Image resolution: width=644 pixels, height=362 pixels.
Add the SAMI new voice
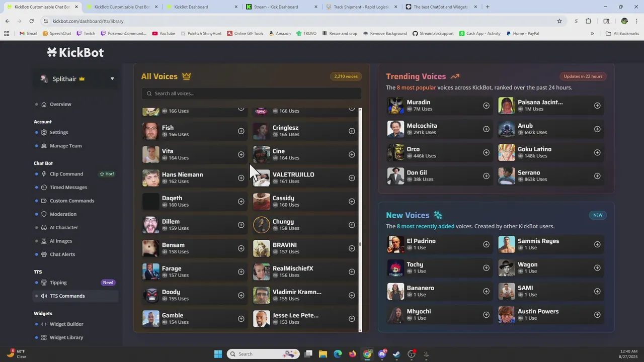597,291
